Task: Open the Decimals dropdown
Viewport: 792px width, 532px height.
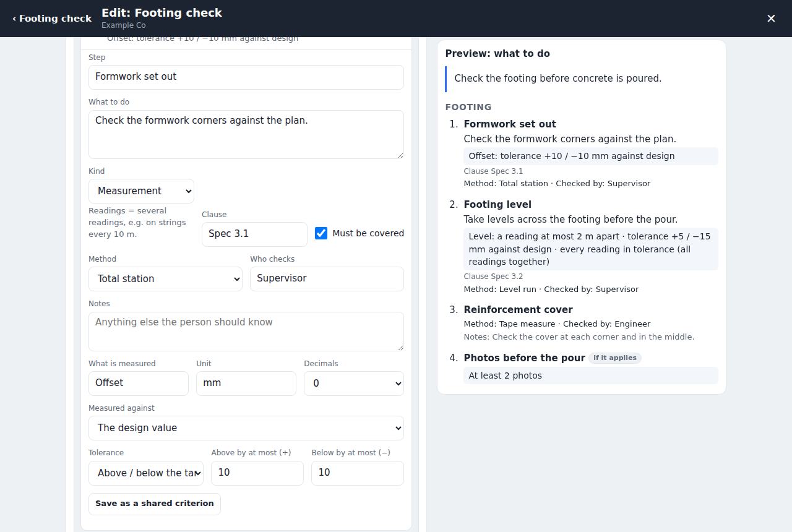Action: coord(354,384)
